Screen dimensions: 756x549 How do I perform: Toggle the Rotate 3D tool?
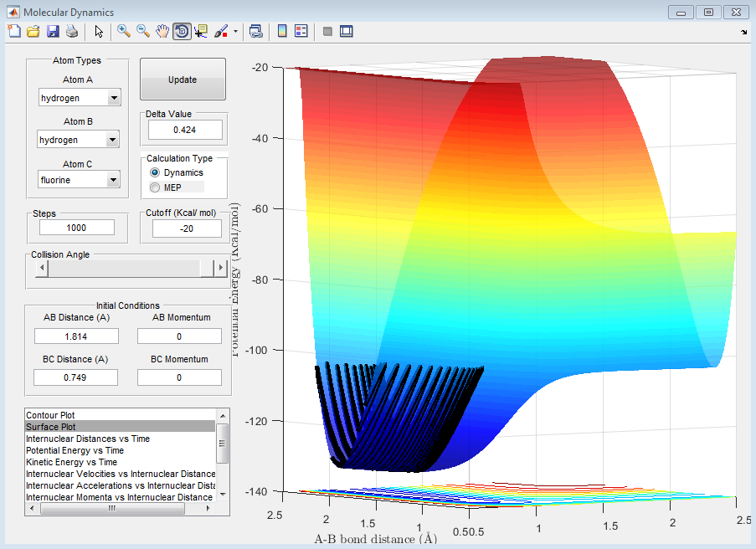[182, 32]
